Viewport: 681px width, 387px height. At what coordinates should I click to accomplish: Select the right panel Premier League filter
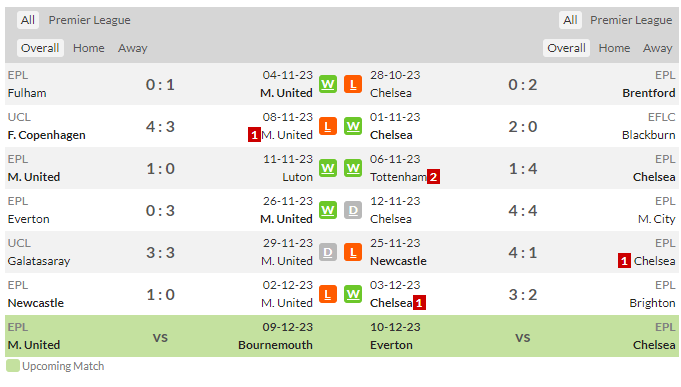631,20
